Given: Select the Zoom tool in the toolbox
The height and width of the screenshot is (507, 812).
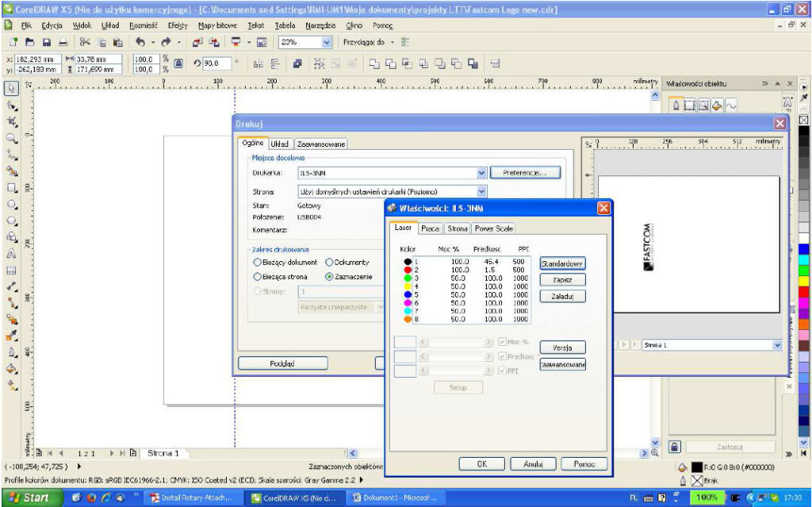Looking at the screenshot, I should 12,138.
